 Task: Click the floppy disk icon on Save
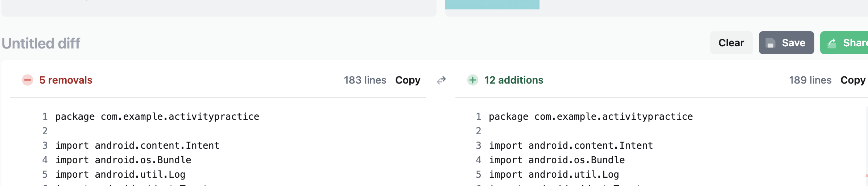[x=770, y=43]
